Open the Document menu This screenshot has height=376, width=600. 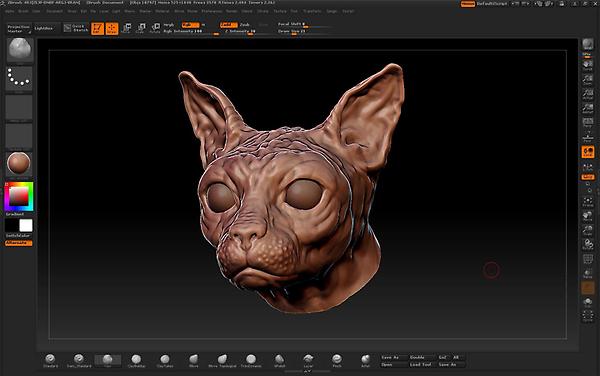(54, 11)
